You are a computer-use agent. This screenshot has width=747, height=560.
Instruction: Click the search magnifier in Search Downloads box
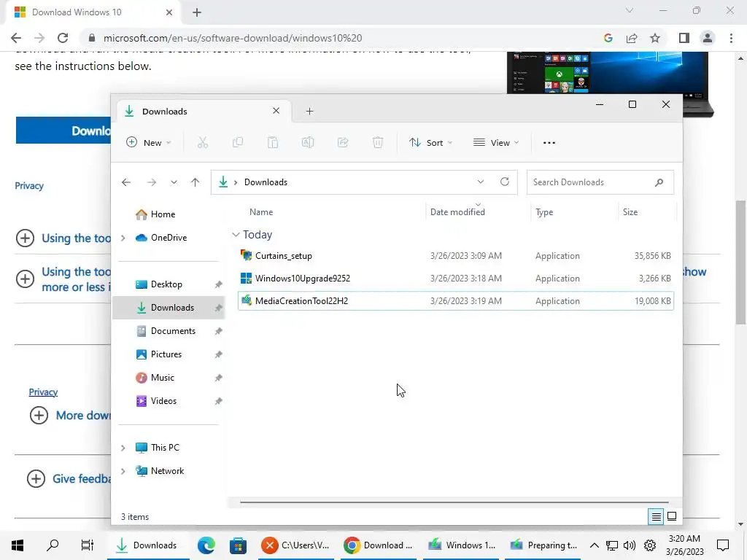(659, 182)
